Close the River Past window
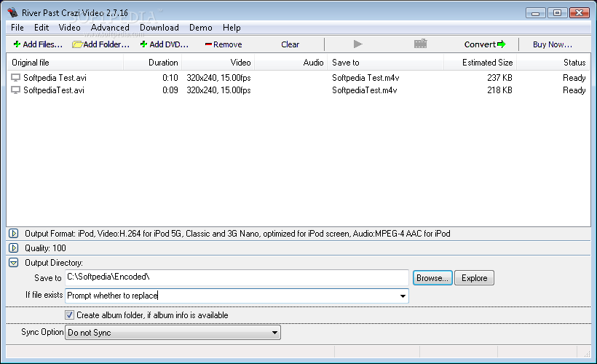The image size is (597, 364). point(579,13)
